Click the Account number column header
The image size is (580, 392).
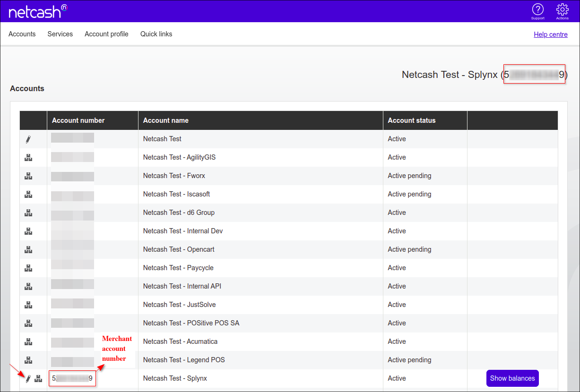[78, 120]
